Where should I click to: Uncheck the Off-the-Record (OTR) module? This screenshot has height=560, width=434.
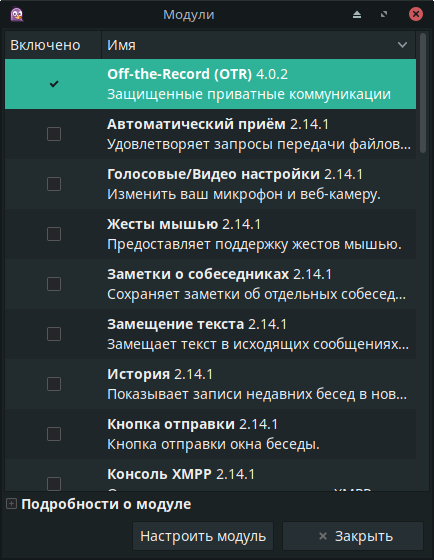pyautogui.click(x=54, y=84)
